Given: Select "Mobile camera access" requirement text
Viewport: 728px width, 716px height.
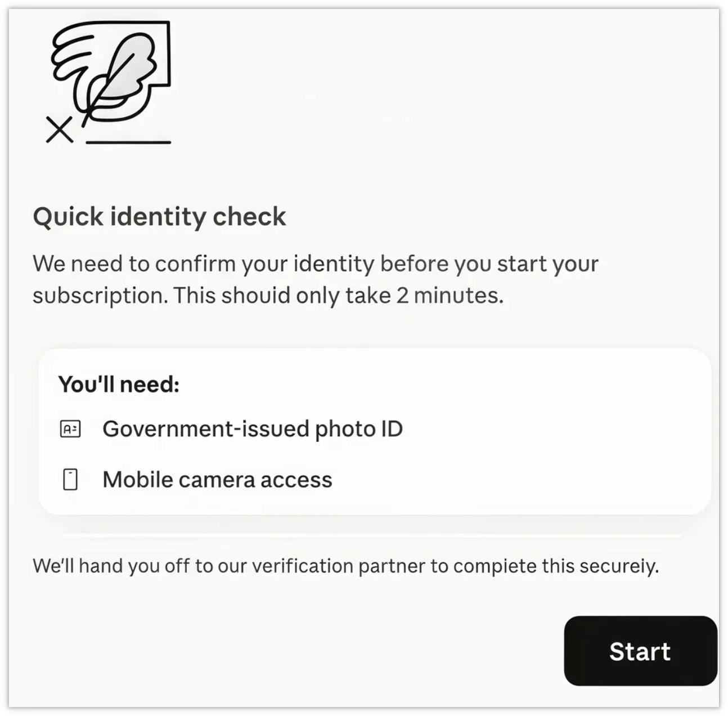Looking at the screenshot, I should (217, 480).
